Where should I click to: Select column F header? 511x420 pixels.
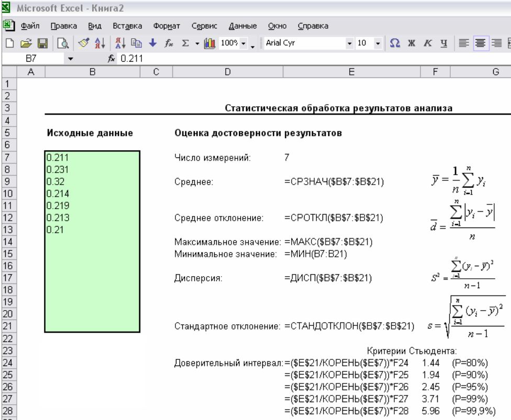click(436, 72)
